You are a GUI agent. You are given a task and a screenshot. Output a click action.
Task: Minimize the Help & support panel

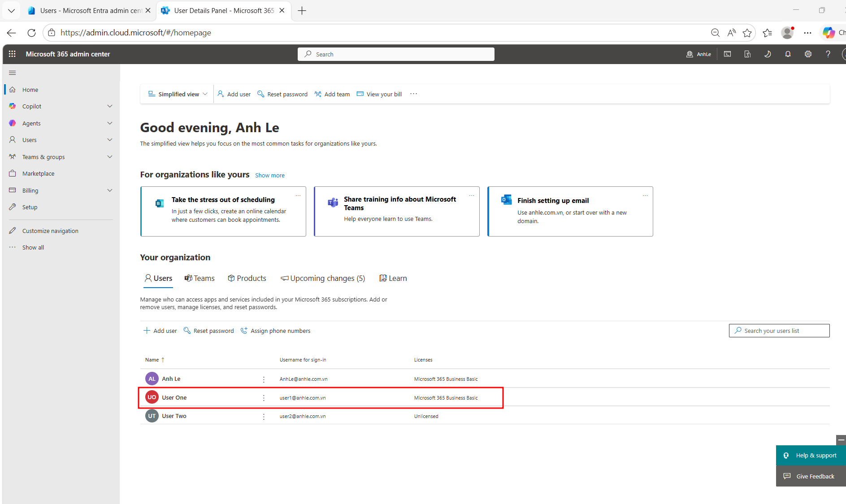coord(841,440)
